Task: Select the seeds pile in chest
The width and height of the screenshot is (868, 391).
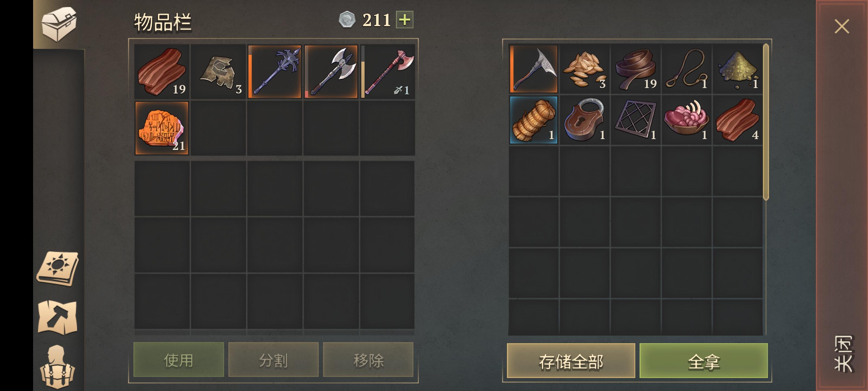Action: 584,69
